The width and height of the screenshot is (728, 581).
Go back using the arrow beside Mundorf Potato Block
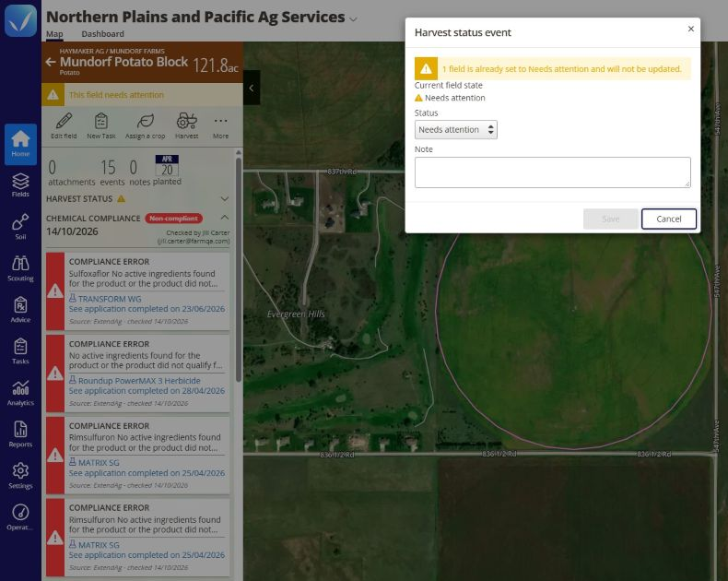point(51,62)
